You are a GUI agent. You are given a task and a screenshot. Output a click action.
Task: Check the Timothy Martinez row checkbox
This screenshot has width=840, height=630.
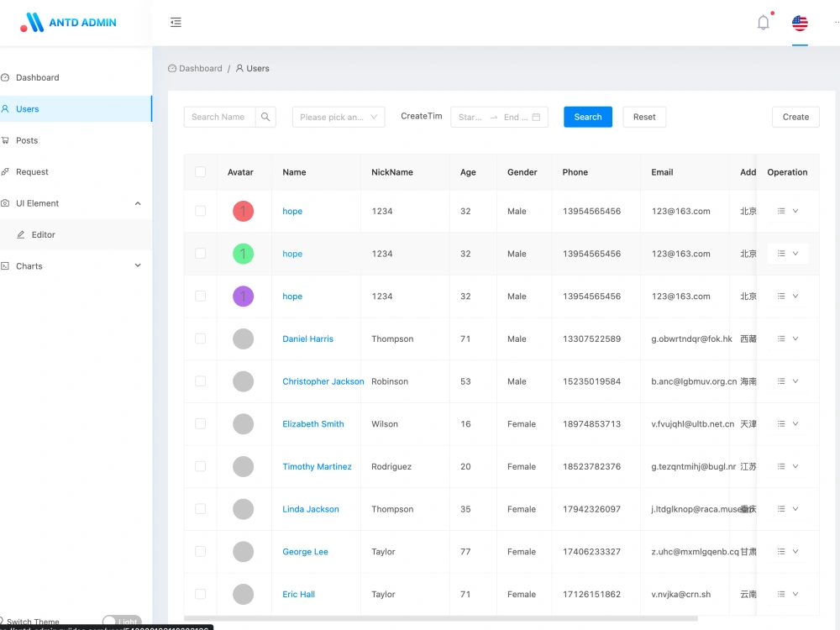click(201, 466)
